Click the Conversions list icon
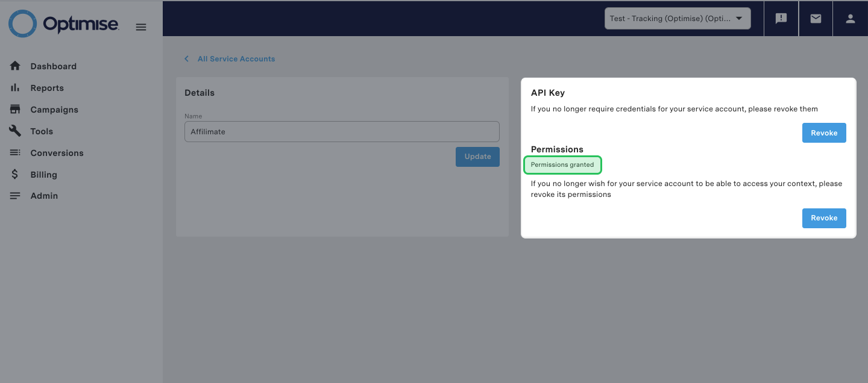 point(15,152)
